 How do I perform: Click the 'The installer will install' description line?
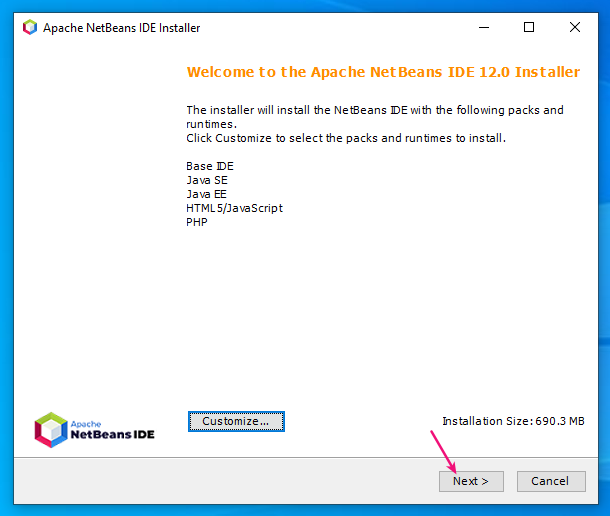tap(375, 110)
